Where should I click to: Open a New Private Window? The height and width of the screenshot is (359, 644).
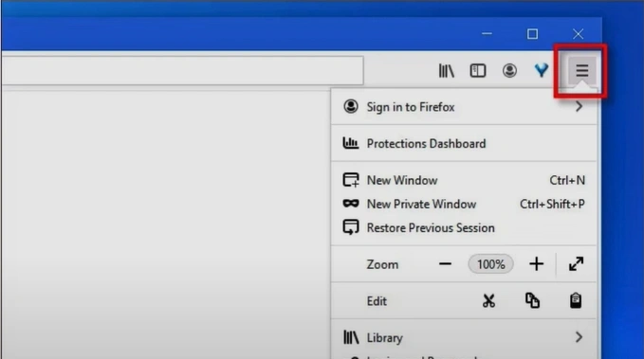[464, 204]
